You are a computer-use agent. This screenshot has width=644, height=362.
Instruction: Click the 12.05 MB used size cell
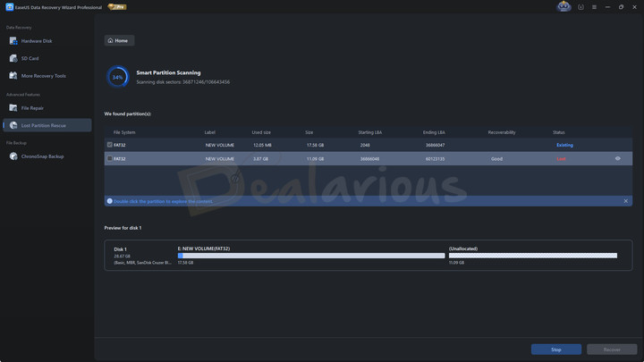(x=262, y=146)
